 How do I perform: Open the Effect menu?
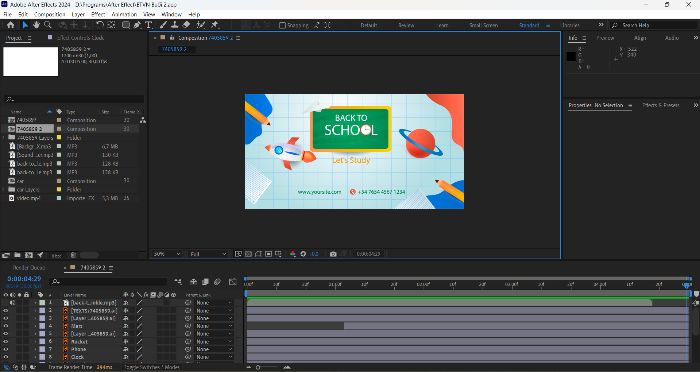(x=98, y=14)
